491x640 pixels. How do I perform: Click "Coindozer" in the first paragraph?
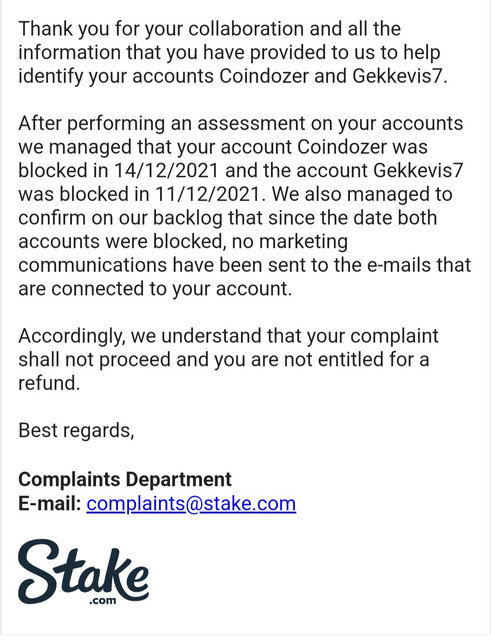click(264, 76)
